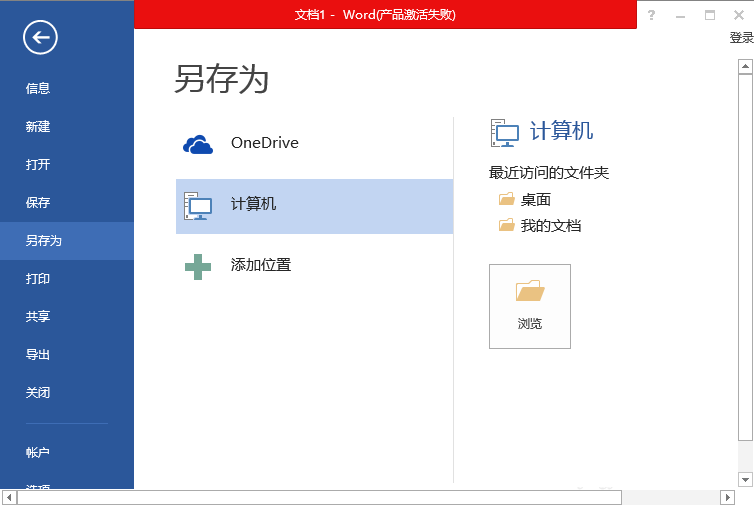Click the green plus 添加位置 icon
Viewport: 754px width, 506px height.
tap(198, 267)
